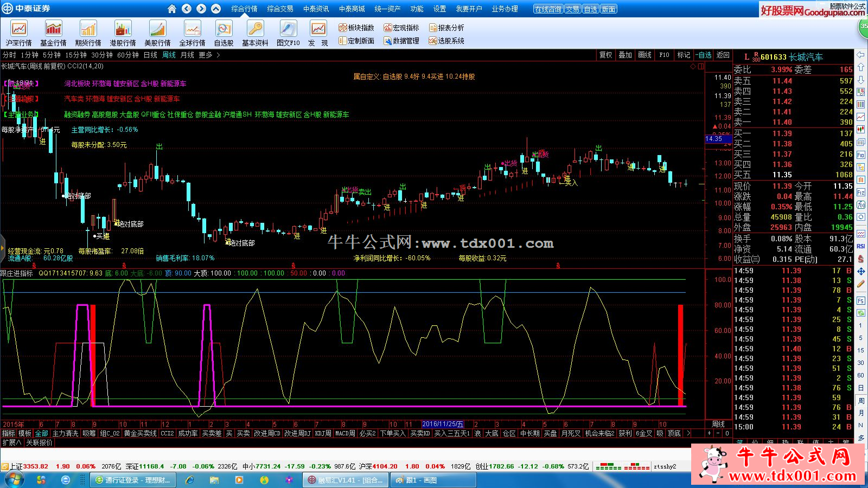
Task: Click 返回 return button
Action: [723, 55]
